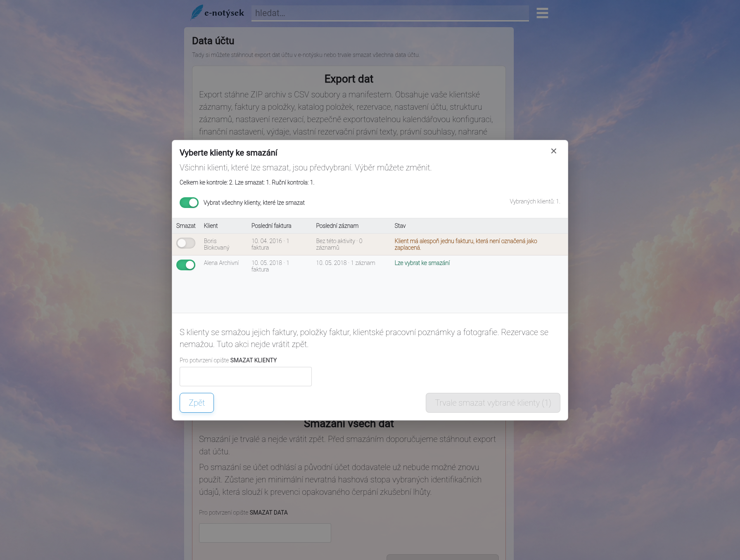The height and width of the screenshot is (560, 740).
Task: Click the Lze vybrat ke smazání status
Action: 422,263
